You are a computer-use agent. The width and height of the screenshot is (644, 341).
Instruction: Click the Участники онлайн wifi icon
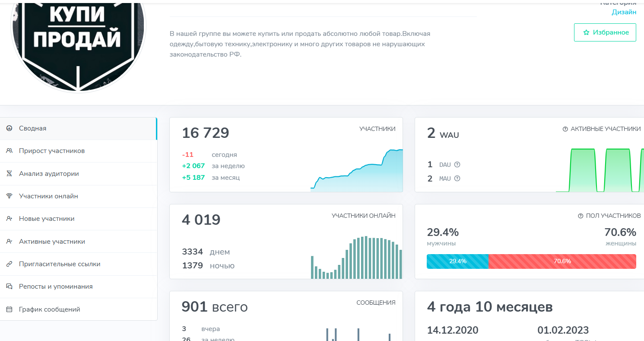9,196
